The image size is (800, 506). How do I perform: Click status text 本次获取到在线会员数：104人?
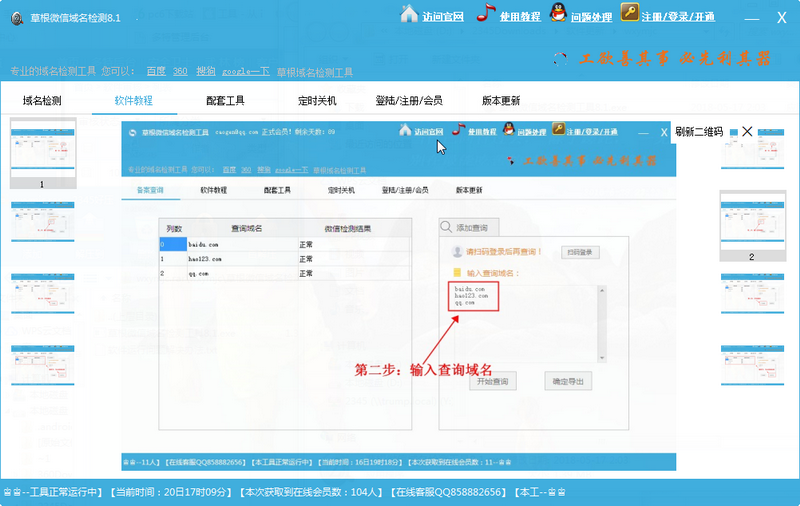pos(311,492)
